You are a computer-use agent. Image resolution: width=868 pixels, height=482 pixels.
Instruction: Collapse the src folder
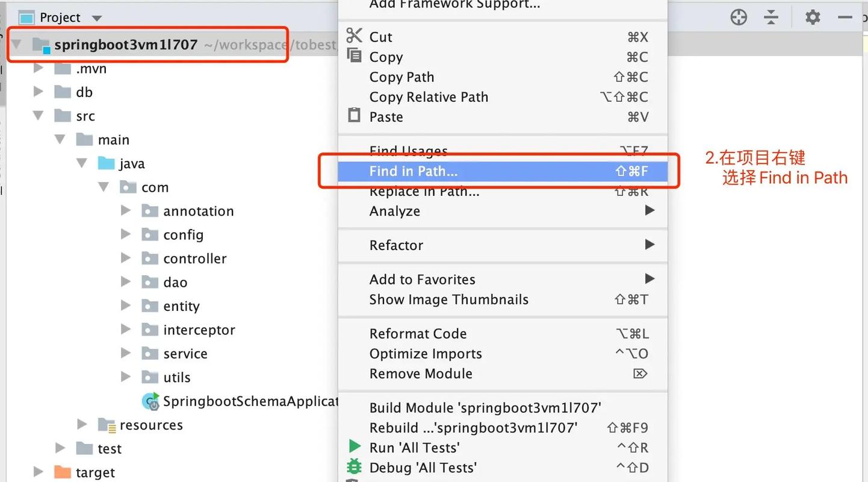[x=37, y=115]
